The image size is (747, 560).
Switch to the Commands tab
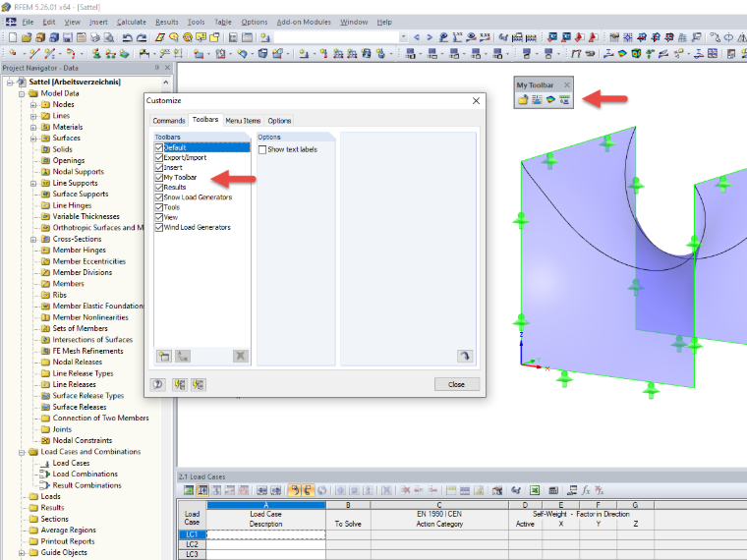[x=169, y=121]
